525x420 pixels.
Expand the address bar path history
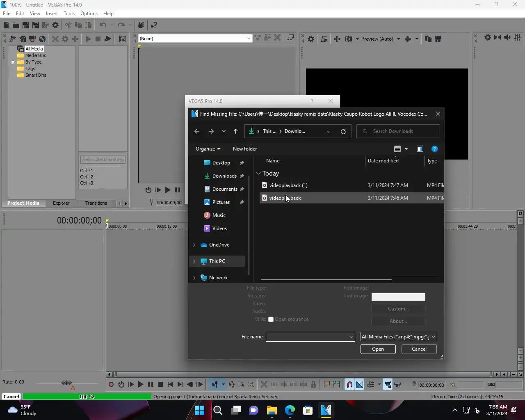point(328,131)
